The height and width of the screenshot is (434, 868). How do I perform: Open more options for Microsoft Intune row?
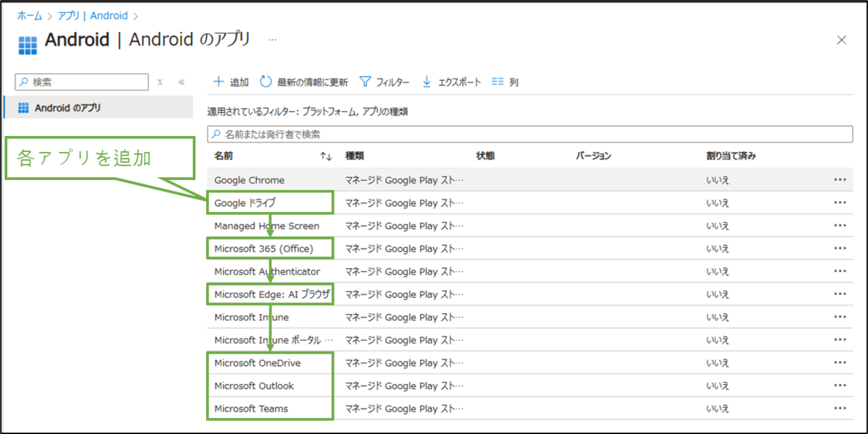click(840, 318)
